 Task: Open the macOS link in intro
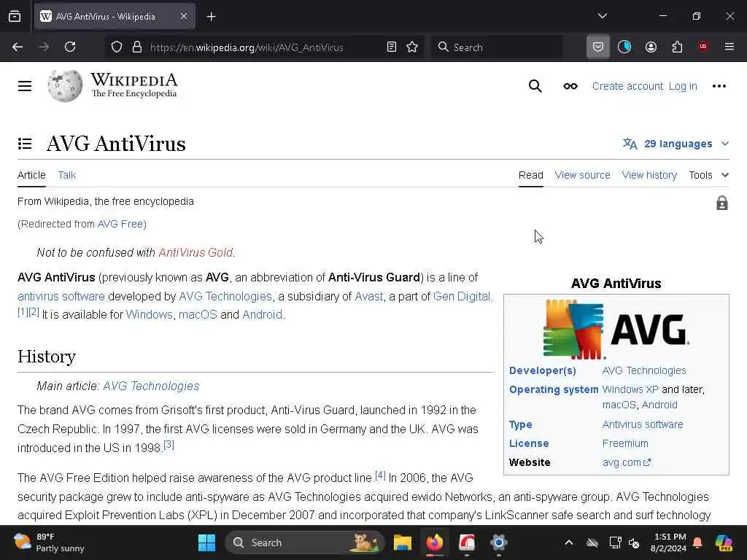(198, 315)
